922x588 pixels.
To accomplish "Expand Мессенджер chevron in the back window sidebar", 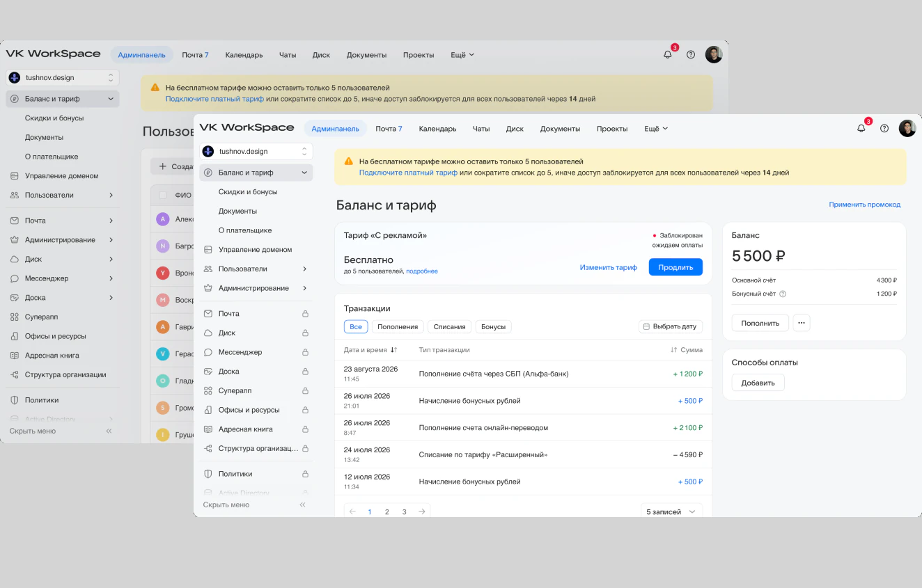I will point(111,278).
